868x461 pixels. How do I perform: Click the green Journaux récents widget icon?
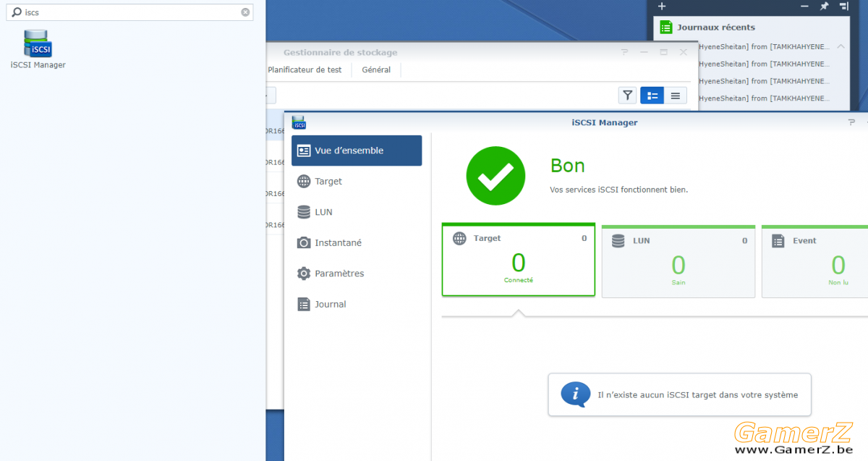point(666,27)
